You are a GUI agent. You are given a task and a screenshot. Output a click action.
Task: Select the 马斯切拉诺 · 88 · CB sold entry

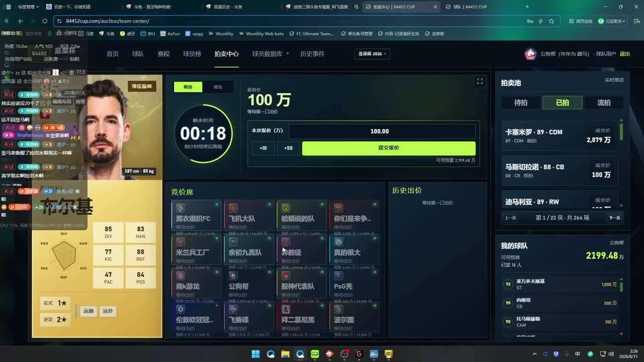[560, 170]
